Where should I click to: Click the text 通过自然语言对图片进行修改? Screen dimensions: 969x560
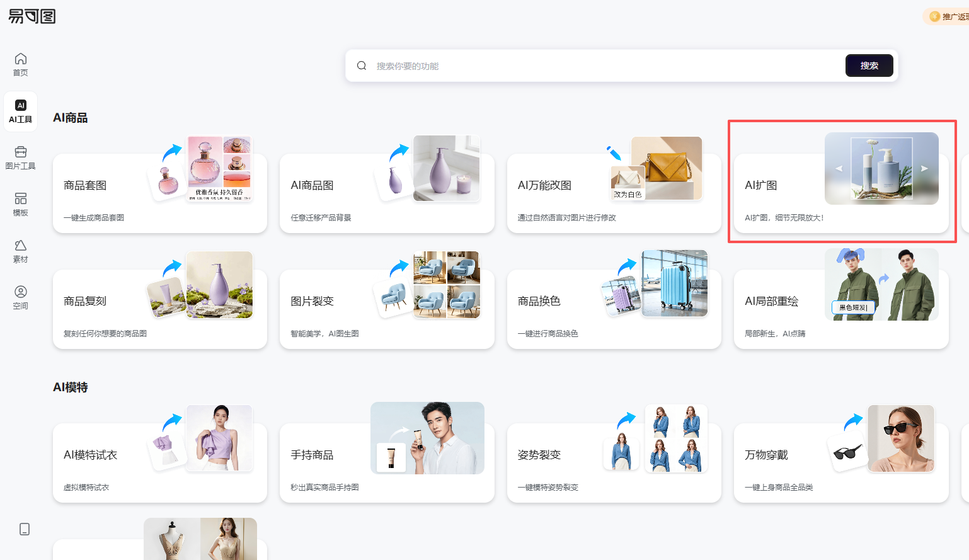567,218
